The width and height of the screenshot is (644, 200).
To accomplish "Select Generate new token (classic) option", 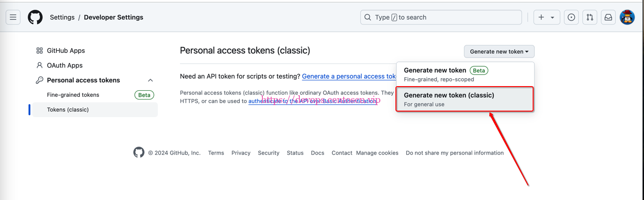I will pos(465,99).
